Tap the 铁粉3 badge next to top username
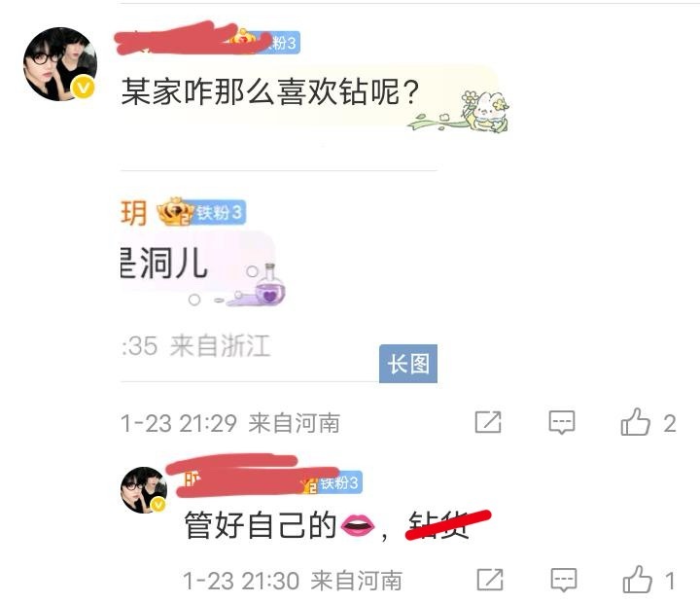This screenshot has width=700, height=603. [x=284, y=43]
